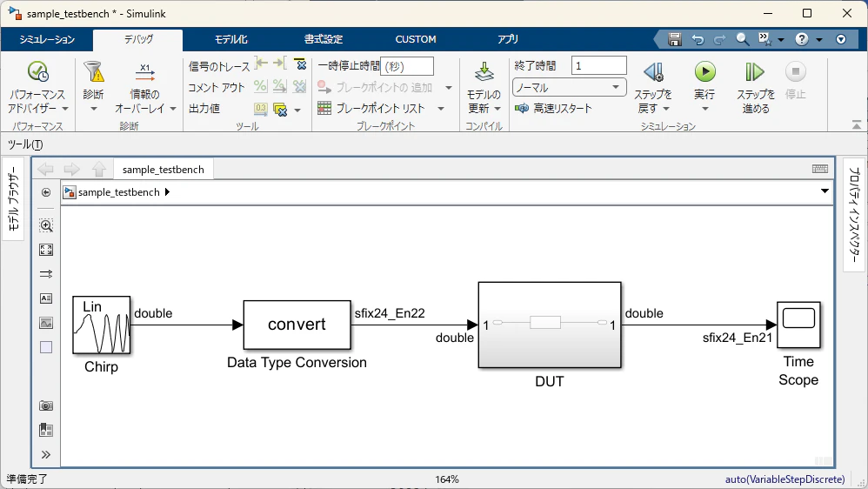868x489 pixels.
Task: Select the Data Type Conversion block
Action: (x=297, y=325)
